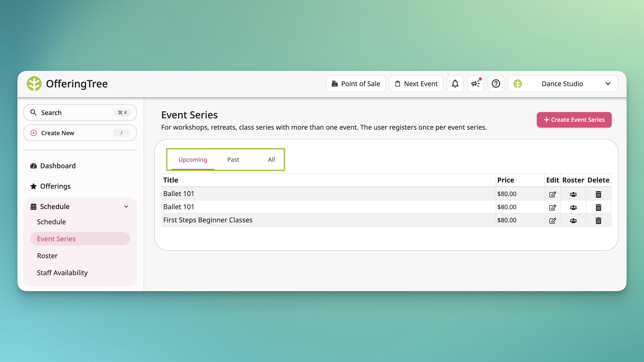
Task: Open Point of Sale
Action: 356,84
